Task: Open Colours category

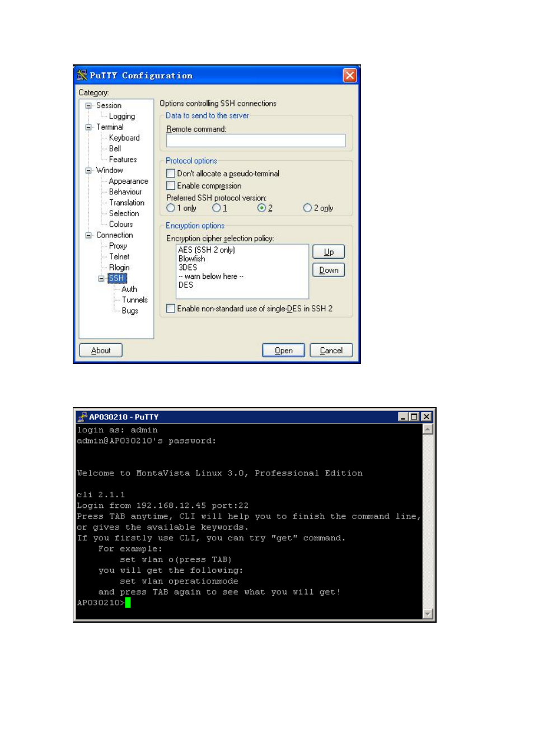Action: 121,224
